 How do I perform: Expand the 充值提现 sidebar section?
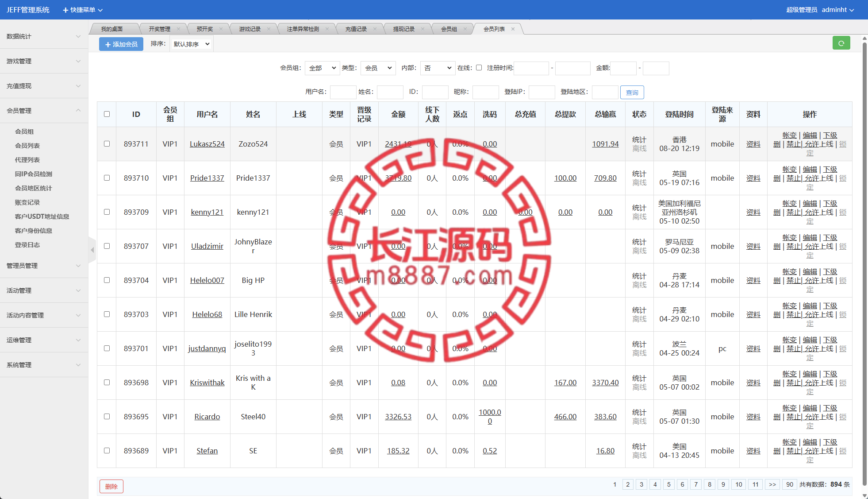click(x=44, y=86)
